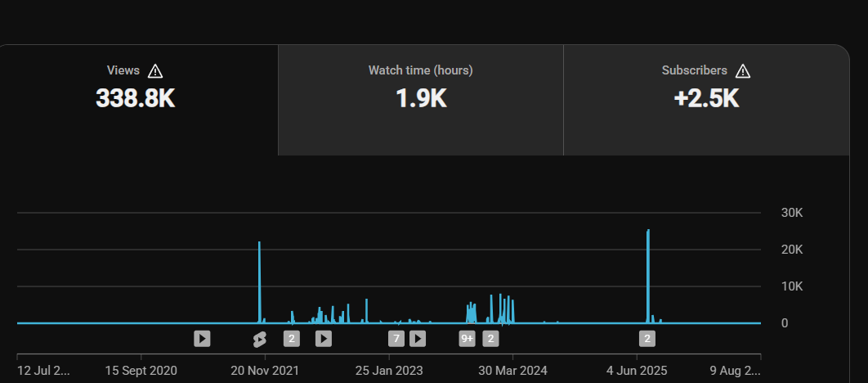Open the 2 badge just after the Shorts marker
This screenshot has width=868, height=383.
pyautogui.click(x=292, y=338)
